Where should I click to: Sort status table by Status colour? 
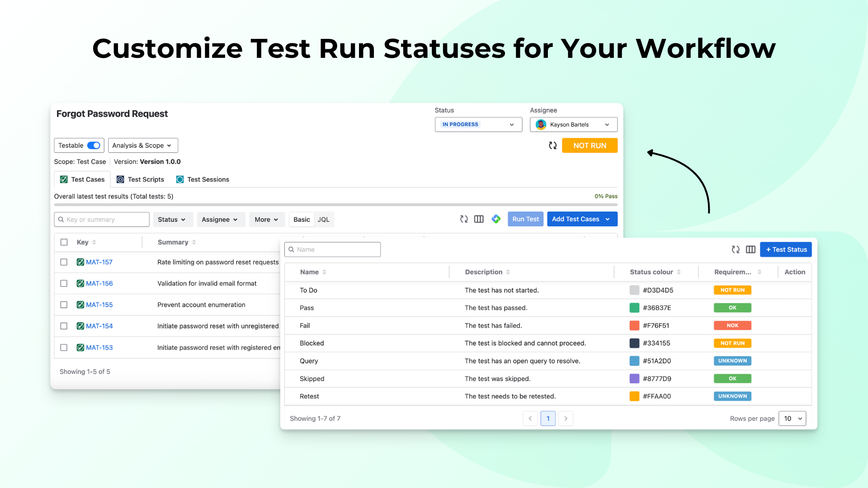[679, 272]
